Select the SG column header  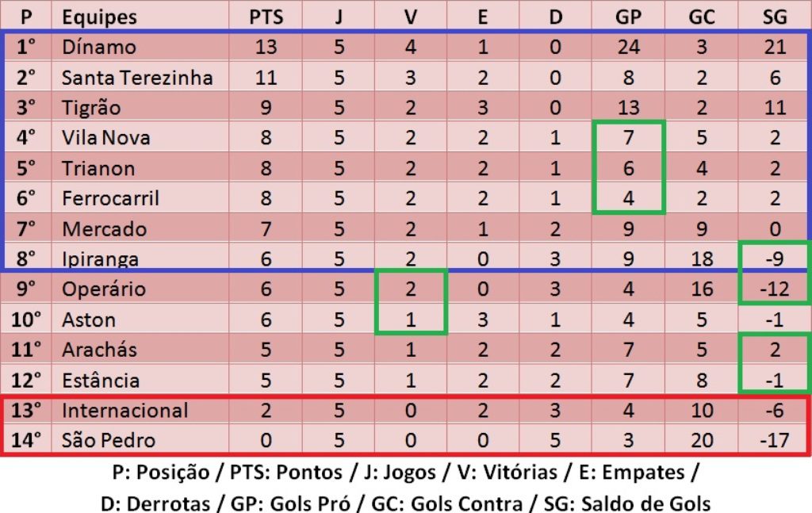pos(774,17)
